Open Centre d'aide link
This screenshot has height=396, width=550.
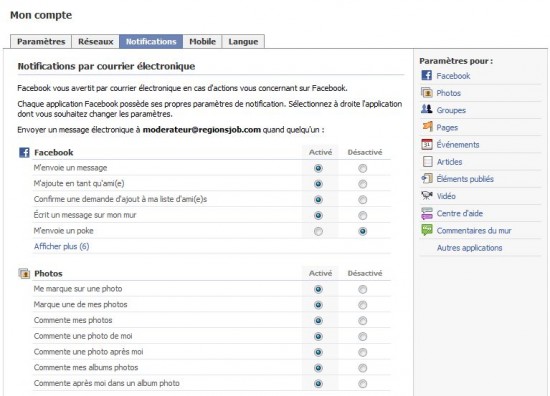click(x=460, y=213)
